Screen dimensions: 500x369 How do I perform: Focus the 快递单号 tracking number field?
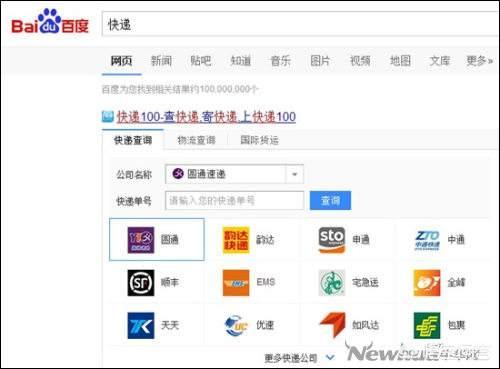pos(234,200)
